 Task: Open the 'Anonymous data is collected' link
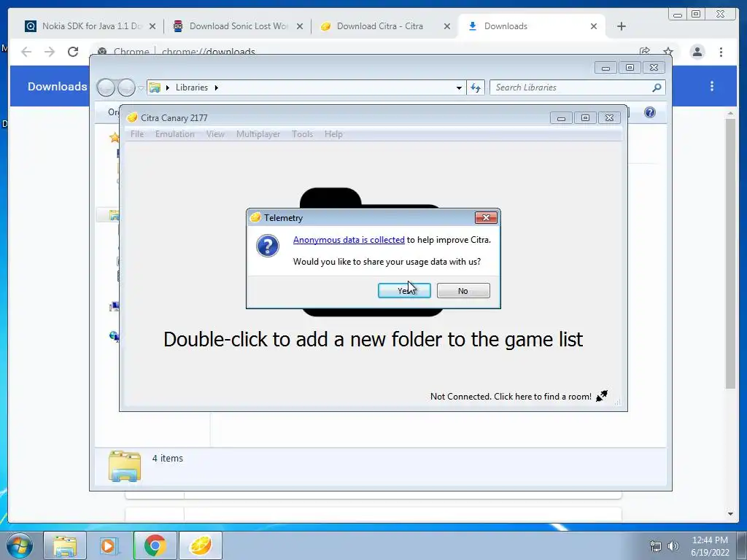[349, 239]
